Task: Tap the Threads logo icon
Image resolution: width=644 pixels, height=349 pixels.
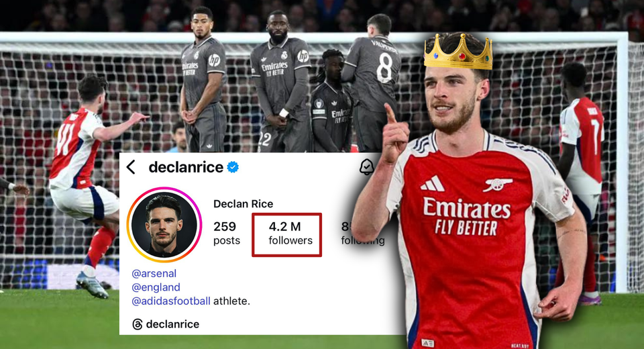Action: (137, 324)
